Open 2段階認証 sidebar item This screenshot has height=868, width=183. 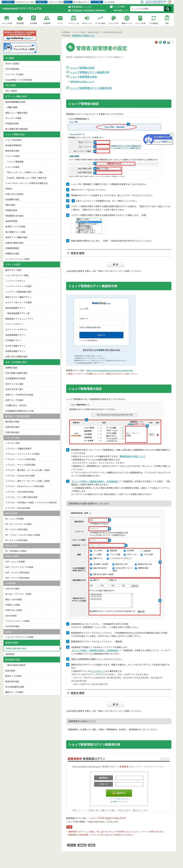(32, 654)
